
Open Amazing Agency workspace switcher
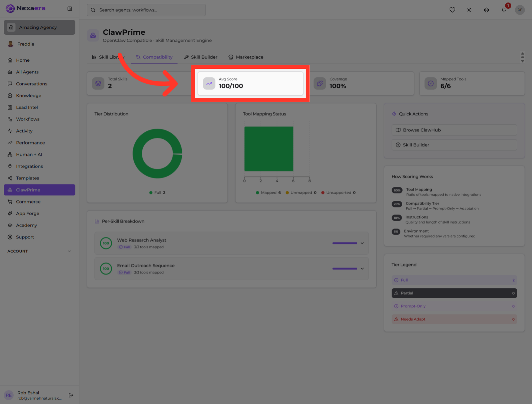[x=39, y=27]
